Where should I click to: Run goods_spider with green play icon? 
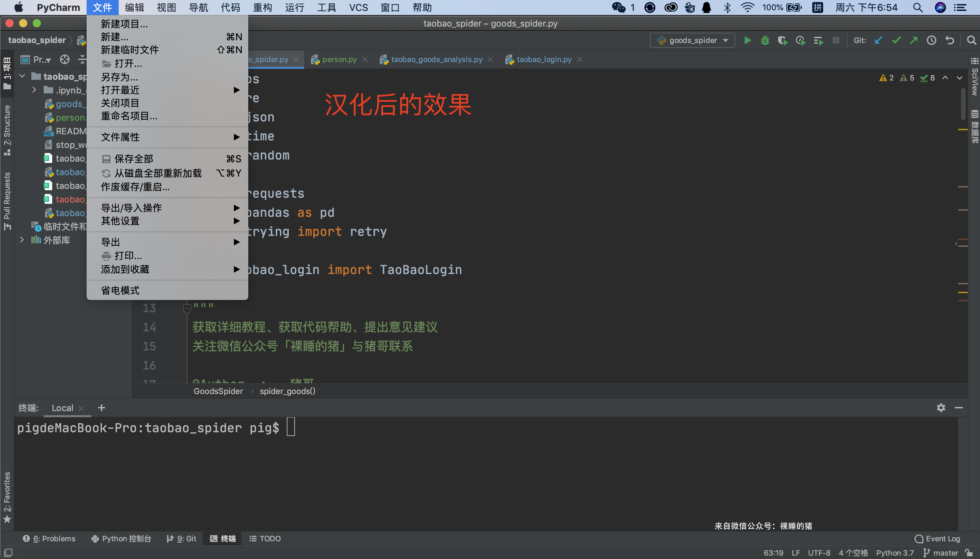coord(747,40)
